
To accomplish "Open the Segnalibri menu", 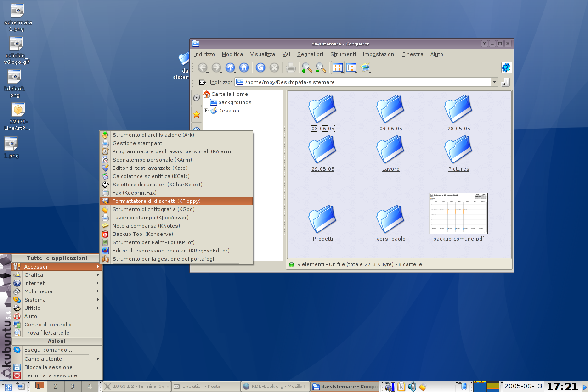I will (x=310, y=54).
